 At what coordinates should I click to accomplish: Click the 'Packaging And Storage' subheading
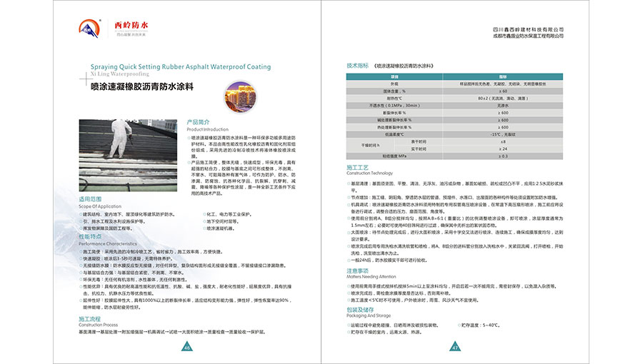click(x=369, y=315)
